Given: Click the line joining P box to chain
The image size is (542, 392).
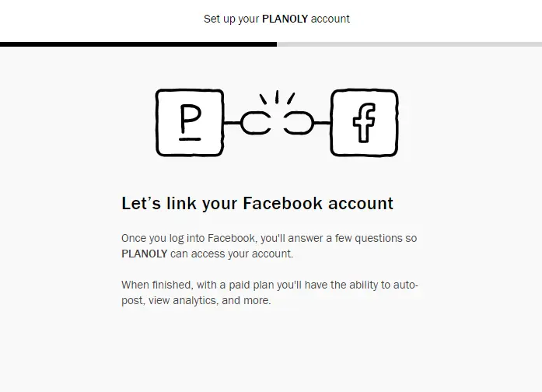Looking at the screenshot, I should [x=232, y=123].
